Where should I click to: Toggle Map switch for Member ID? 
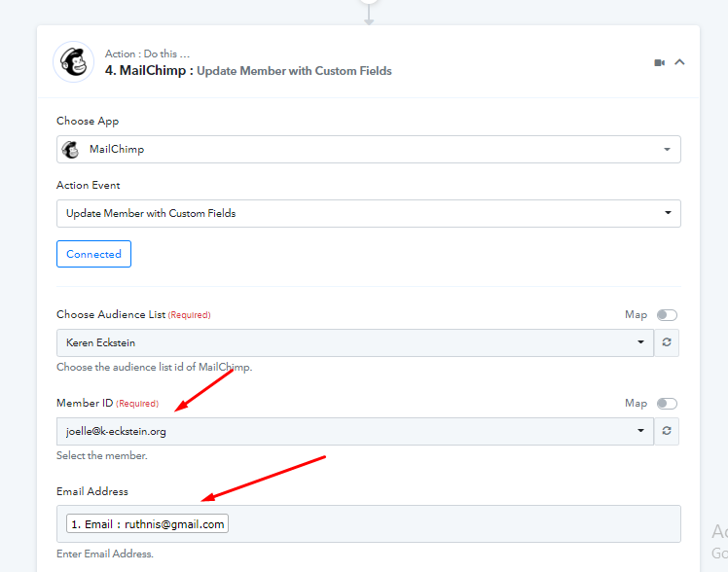(x=667, y=404)
